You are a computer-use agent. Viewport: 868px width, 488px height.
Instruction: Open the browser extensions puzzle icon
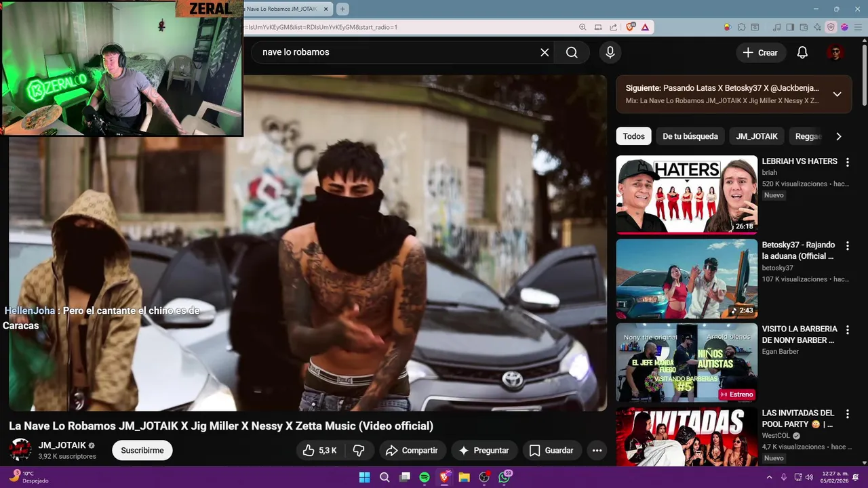(741, 27)
